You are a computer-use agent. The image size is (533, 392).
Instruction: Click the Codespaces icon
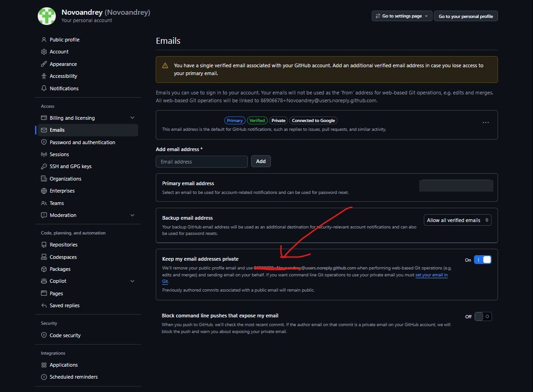[44, 257]
